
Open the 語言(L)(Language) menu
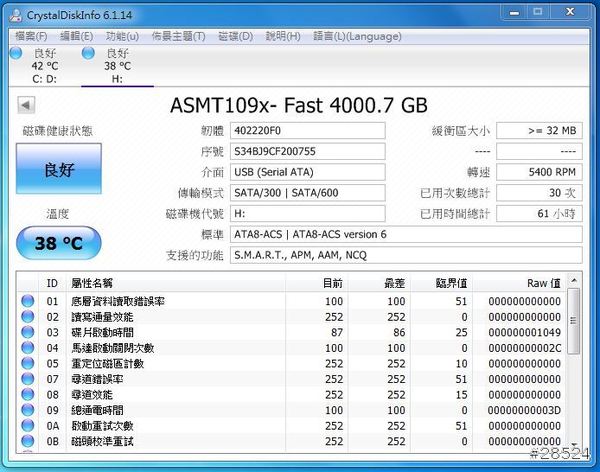click(357, 36)
